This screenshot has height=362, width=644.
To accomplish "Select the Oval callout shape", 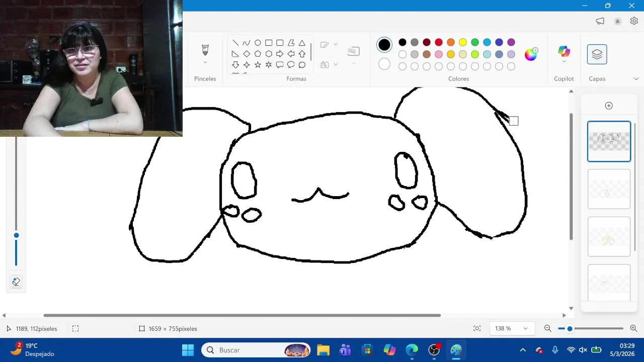I will tap(291, 65).
